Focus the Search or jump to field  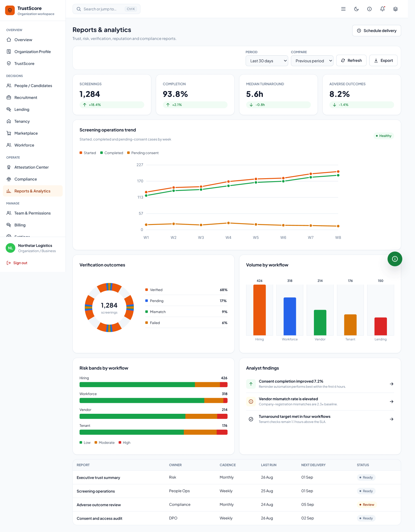point(106,9)
